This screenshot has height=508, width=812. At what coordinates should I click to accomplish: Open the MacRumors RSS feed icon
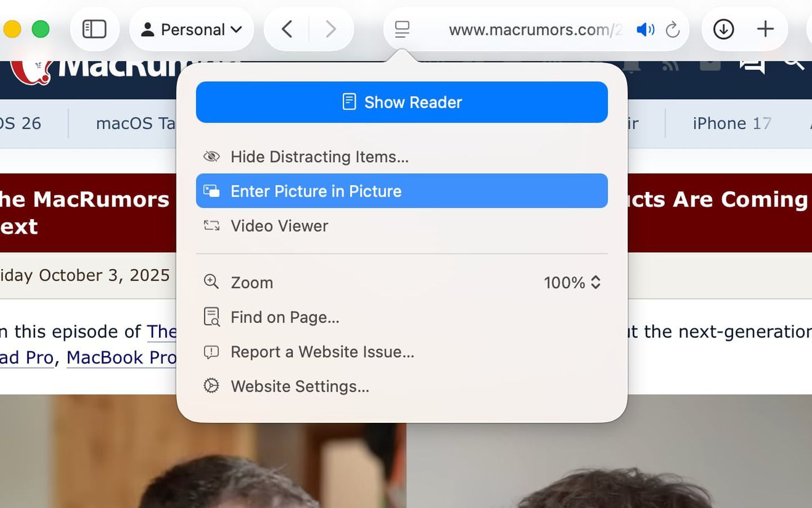[x=671, y=64]
